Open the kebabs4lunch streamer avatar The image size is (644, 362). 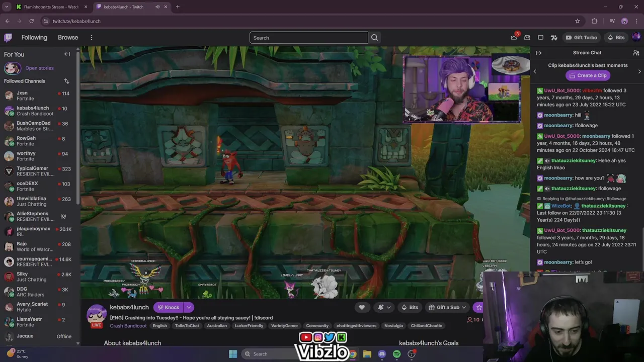click(97, 314)
